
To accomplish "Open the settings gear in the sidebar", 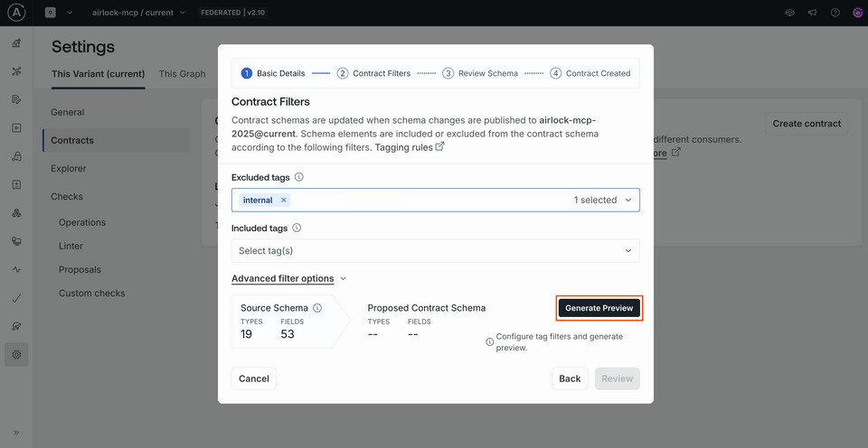I will click(16, 355).
